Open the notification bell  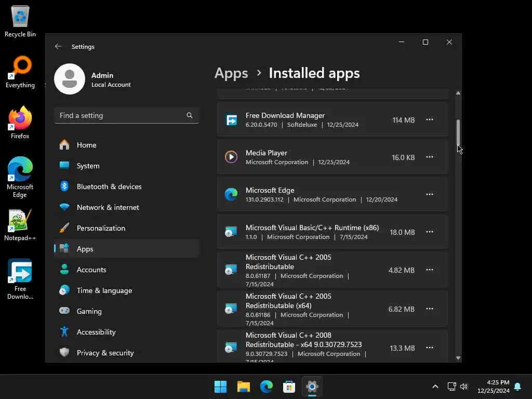(x=517, y=387)
